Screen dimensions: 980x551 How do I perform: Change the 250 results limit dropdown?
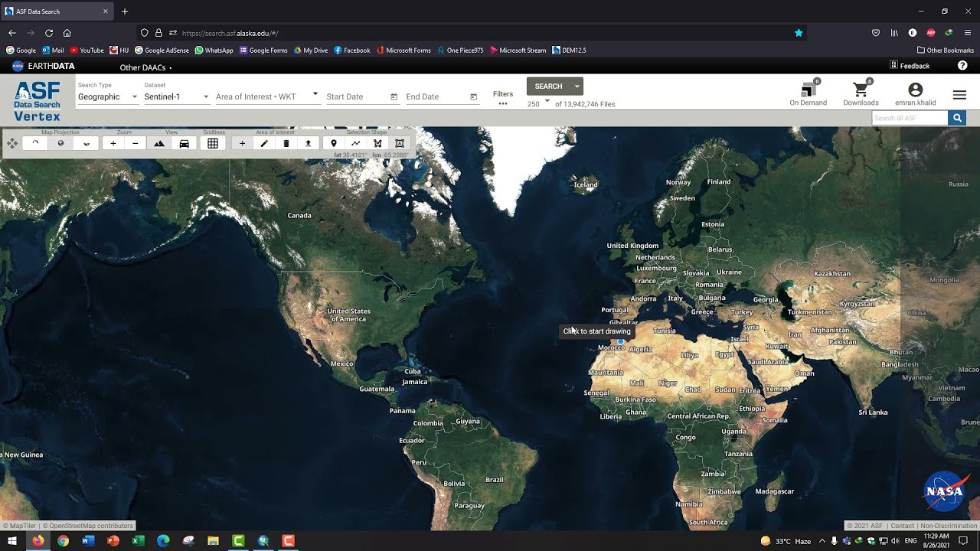click(x=538, y=103)
